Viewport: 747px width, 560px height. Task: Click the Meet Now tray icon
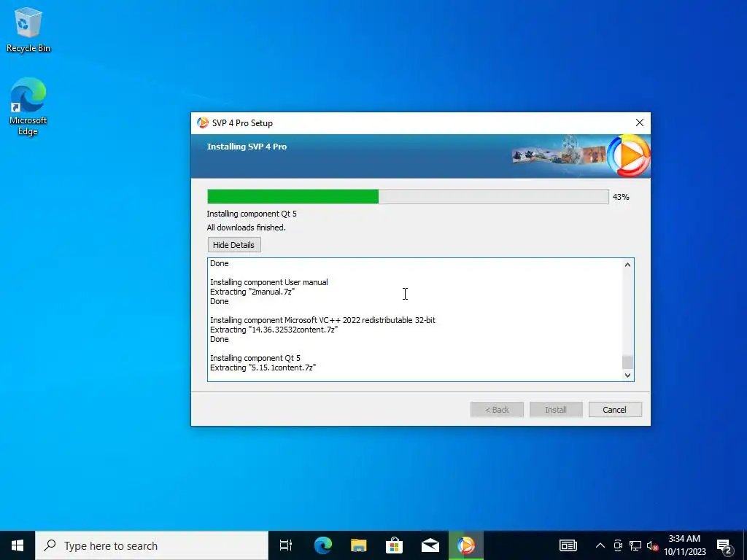click(618, 545)
